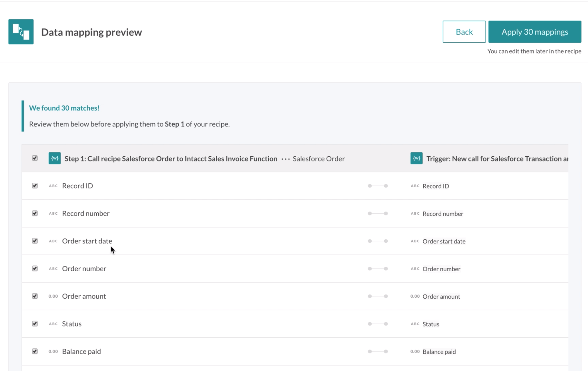Click the trigger Record ID datapill
Viewport: 588px width, 371px height.
(x=436, y=186)
